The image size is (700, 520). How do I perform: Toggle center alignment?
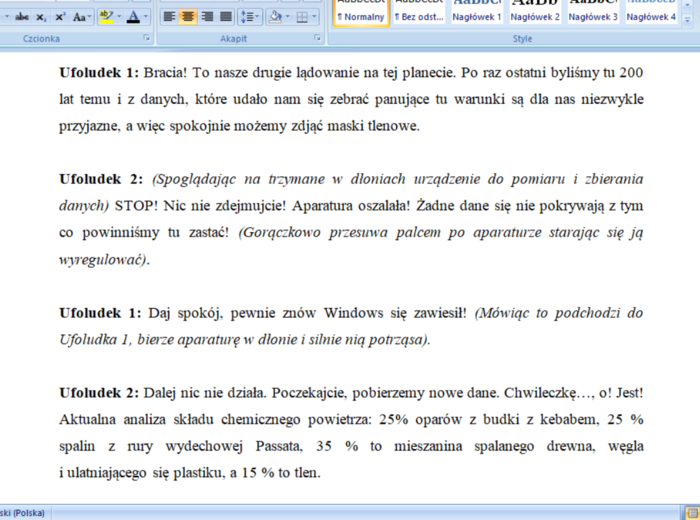click(x=188, y=17)
